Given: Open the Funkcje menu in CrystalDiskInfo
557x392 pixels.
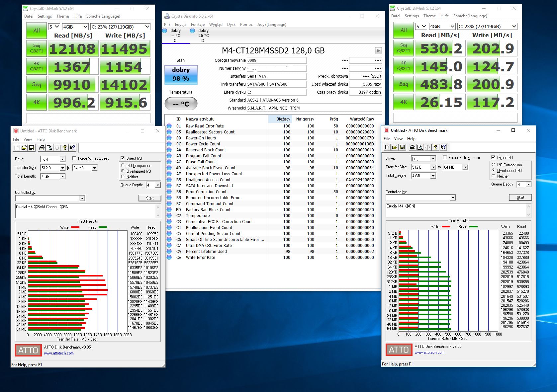Looking at the screenshot, I should pos(198,25).
